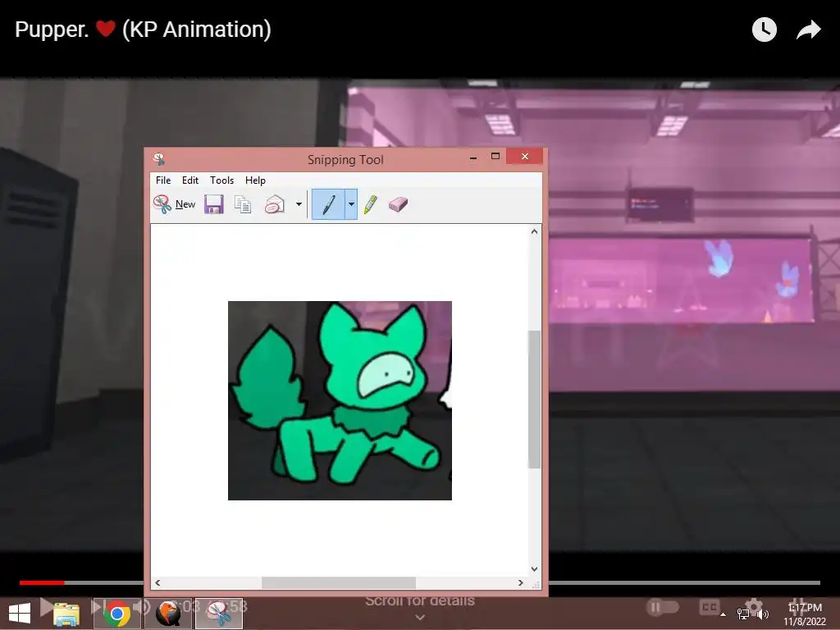
Task: Switch to Google Chrome in the taskbar
Action: (x=116, y=614)
